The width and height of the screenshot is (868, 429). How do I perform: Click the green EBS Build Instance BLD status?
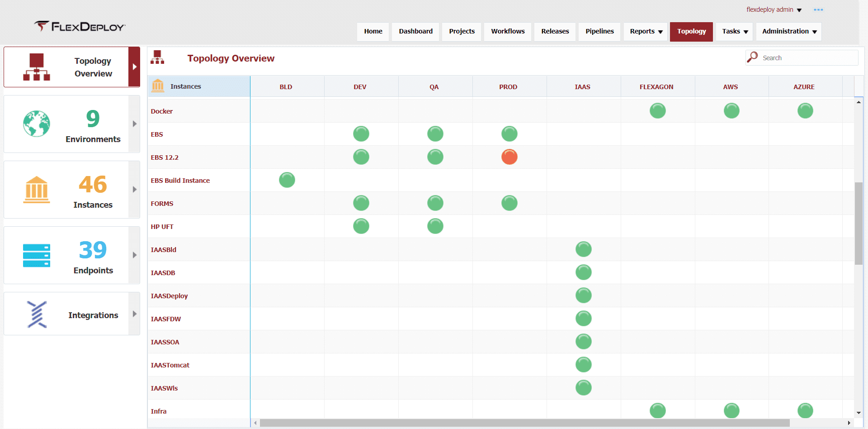287,180
